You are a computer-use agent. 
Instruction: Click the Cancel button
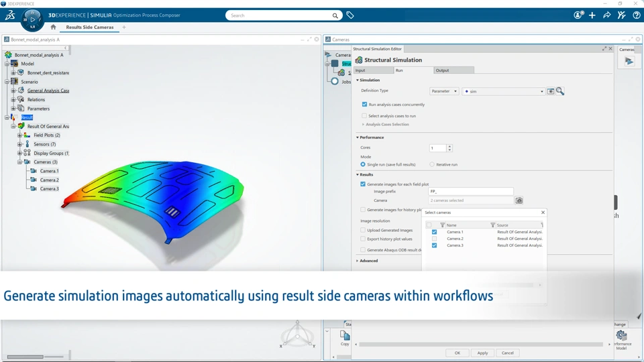pyautogui.click(x=508, y=353)
